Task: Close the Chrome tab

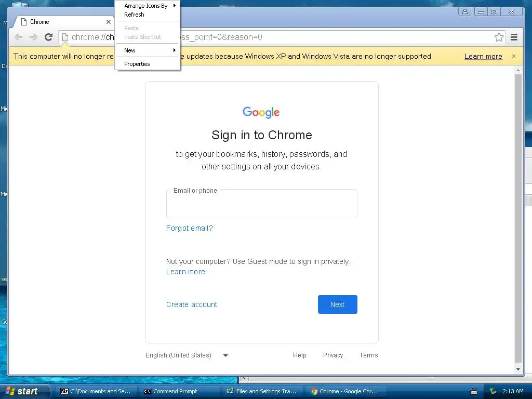Action: click(108, 22)
